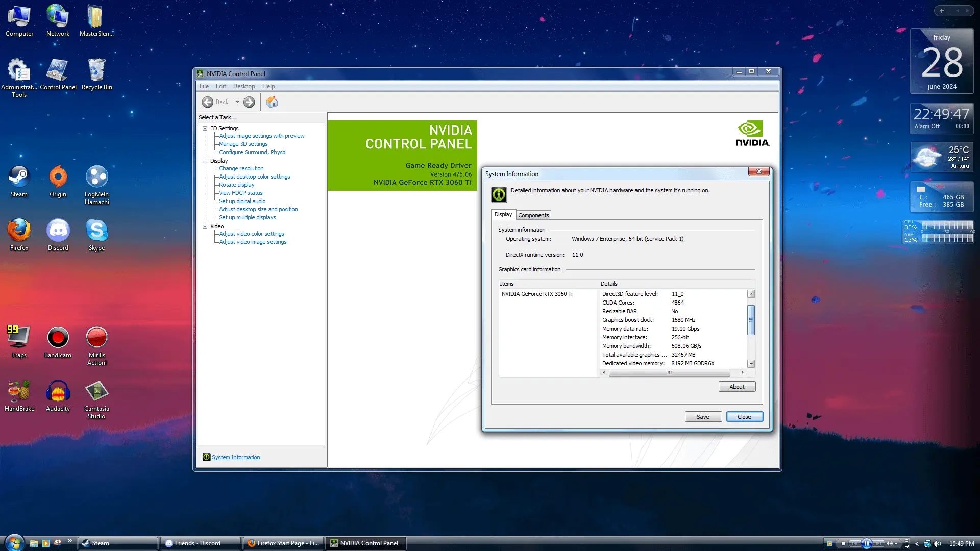The image size is (980, 551).
Task: Select NVIDIA GeForce RTX 3060 Ti item
Action: 537,294
